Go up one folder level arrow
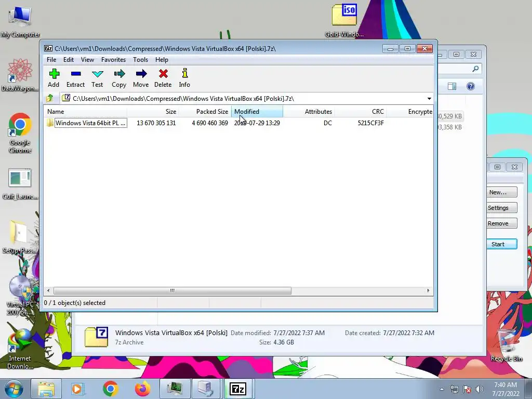532x399 pixels. pos(50,98)
